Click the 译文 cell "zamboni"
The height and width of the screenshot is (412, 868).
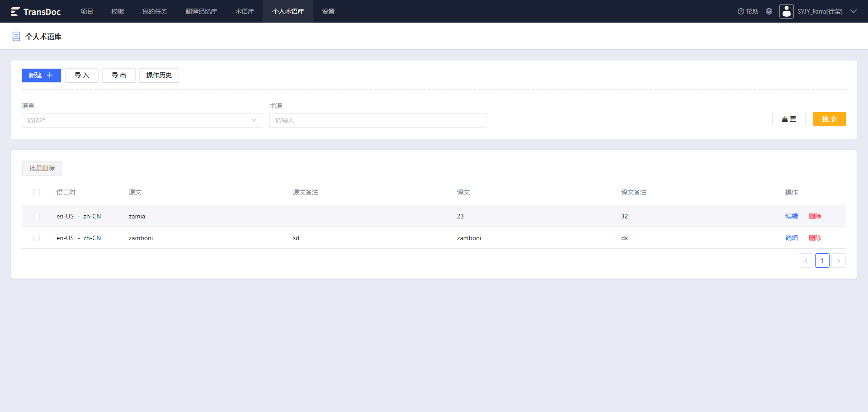[469, 238]
